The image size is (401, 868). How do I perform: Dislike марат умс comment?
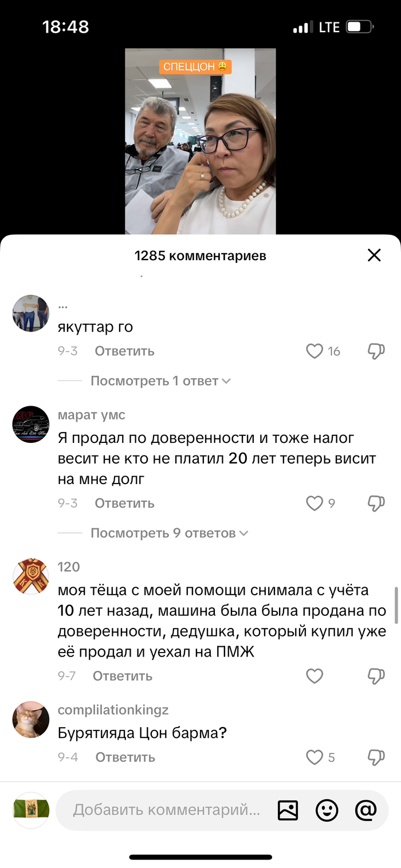point(376,504)
